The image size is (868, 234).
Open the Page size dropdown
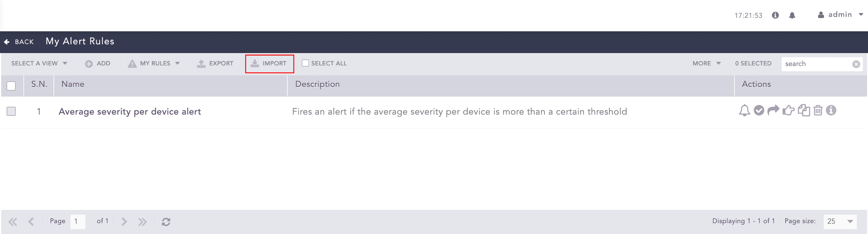click(x=840, y=222)
